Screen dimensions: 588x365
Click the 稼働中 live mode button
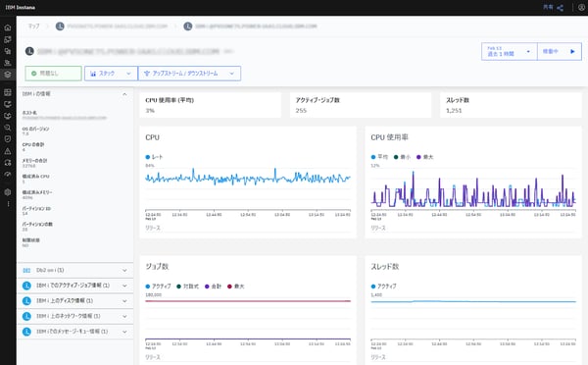(x=560, y=51)
